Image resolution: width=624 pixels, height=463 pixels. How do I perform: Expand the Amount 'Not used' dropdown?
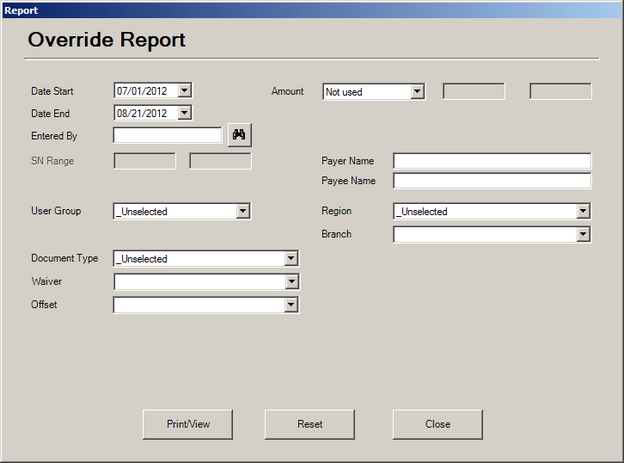(x=417, y=92)
